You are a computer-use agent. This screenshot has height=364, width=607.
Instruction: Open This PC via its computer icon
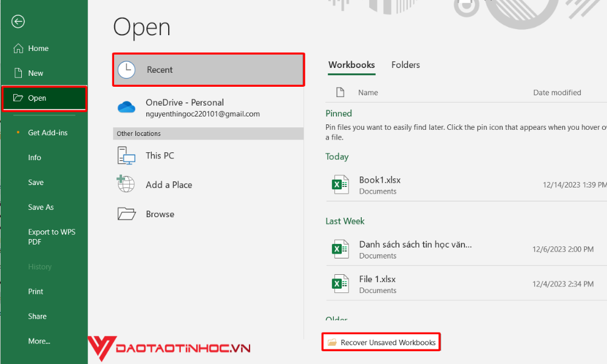(126, 155)
